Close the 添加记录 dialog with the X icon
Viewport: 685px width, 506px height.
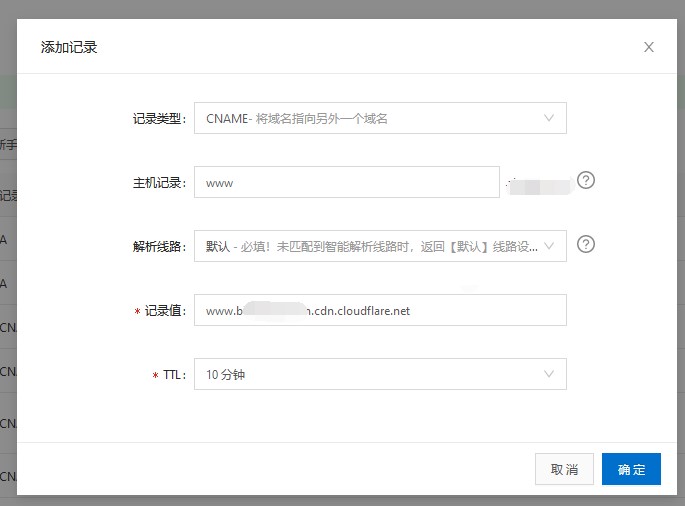click(x=649, y=47)
